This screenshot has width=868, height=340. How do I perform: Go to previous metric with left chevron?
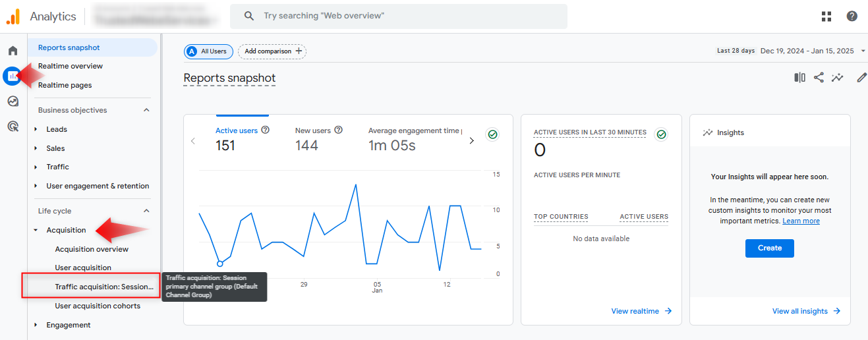click(x=193, y=141)
